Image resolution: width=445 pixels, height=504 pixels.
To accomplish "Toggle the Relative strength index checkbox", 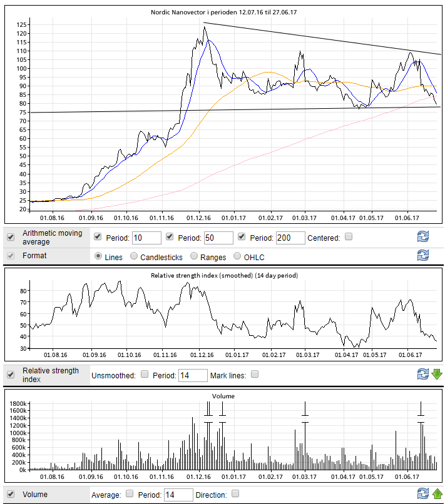I will coord(11,375).
